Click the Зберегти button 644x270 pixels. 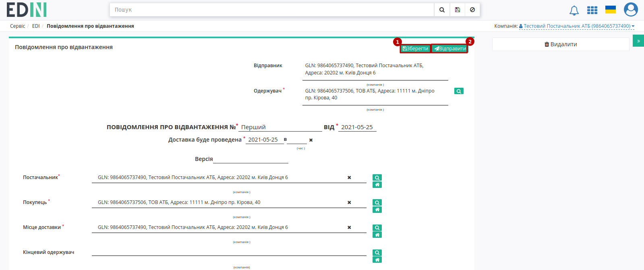(415, 49)
